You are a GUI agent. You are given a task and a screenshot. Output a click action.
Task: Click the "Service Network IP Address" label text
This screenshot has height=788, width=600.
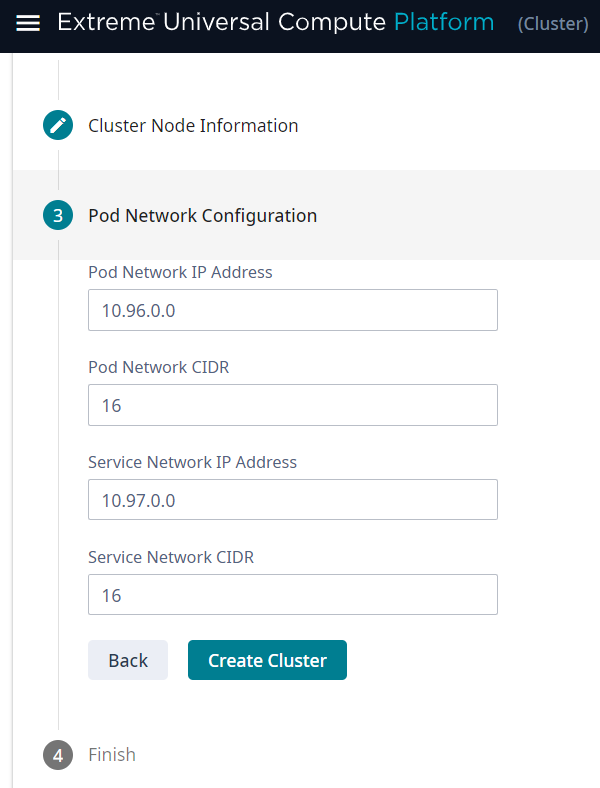[x=192, y=462]
